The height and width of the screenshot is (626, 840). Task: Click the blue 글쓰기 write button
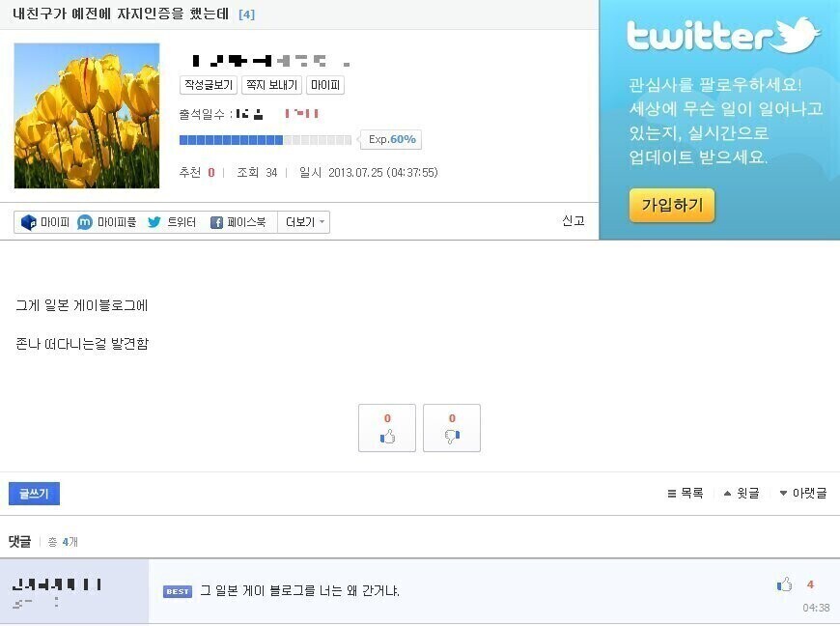pos(35,494)
